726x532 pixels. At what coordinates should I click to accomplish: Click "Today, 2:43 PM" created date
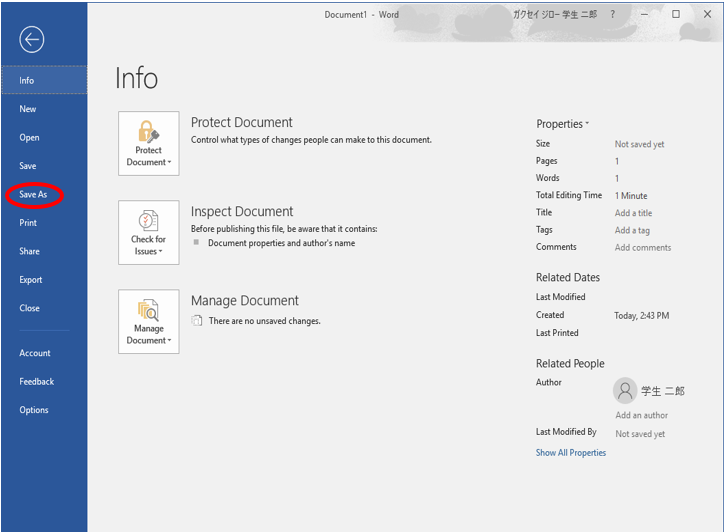coord(641,316)
